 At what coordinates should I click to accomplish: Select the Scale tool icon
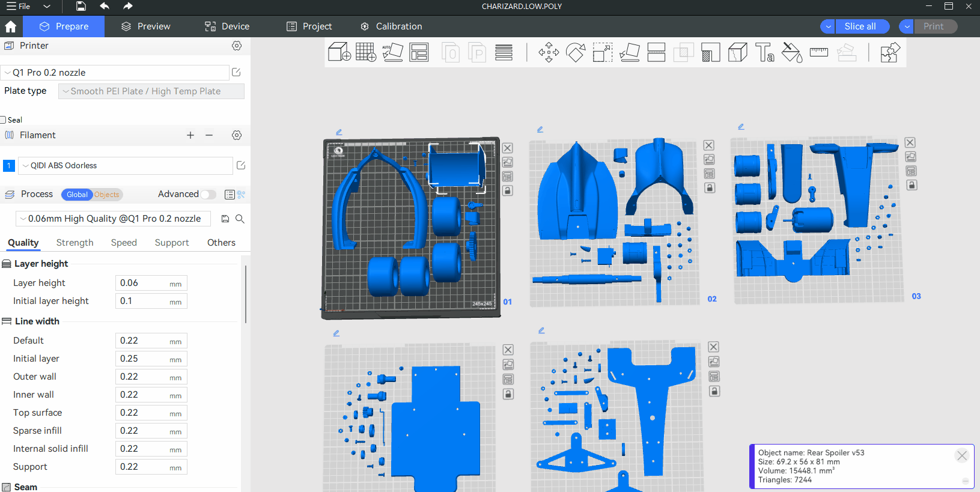[x=602, y=52]
